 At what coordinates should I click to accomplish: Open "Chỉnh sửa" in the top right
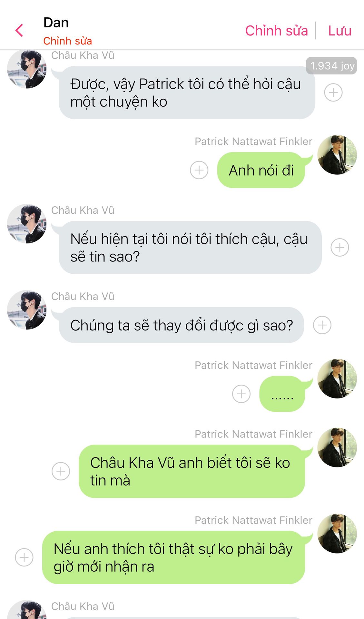pyautogui.click(x=276, y=31)
